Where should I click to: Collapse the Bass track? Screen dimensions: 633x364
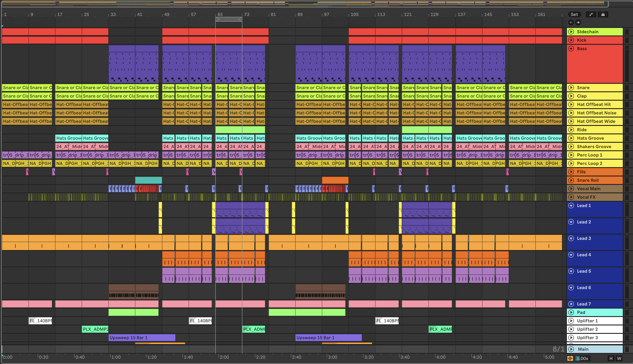(571, 49)
